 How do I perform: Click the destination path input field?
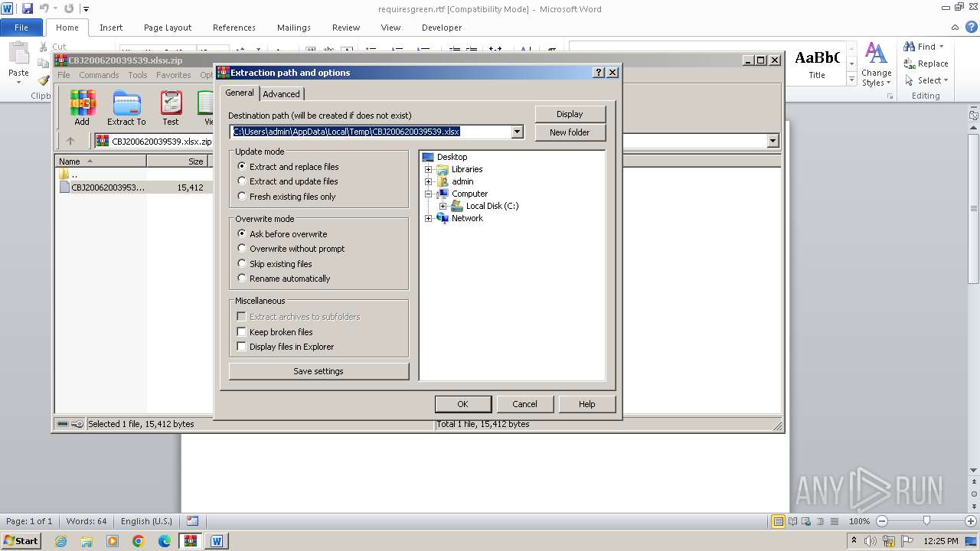[371, 132]
